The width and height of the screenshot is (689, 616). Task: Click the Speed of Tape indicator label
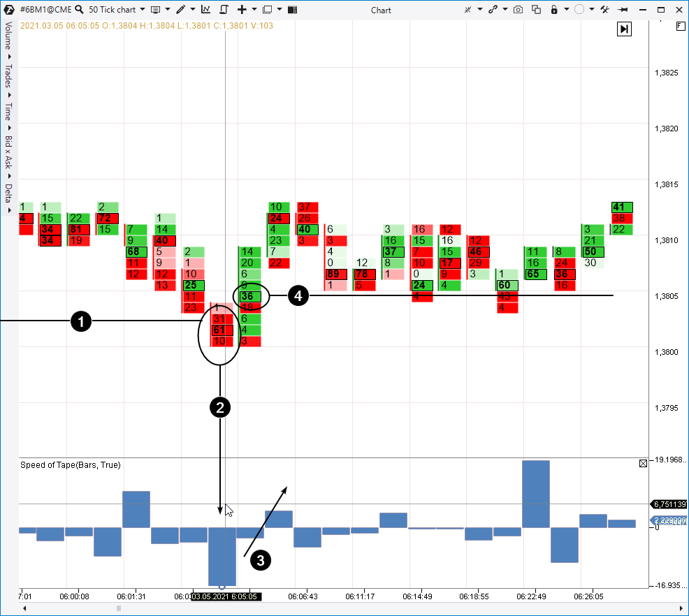click(x=70, y=464)
